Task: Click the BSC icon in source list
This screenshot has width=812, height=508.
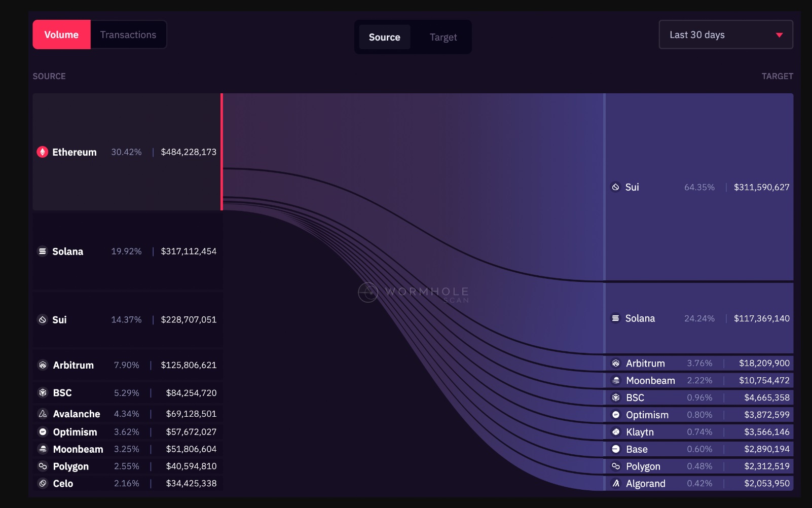Action: (43, 393)
